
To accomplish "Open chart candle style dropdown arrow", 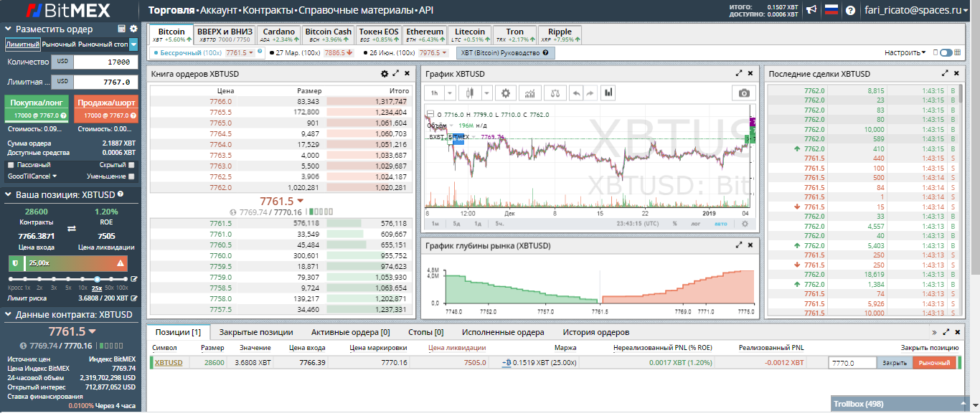I will pos(486,93).
